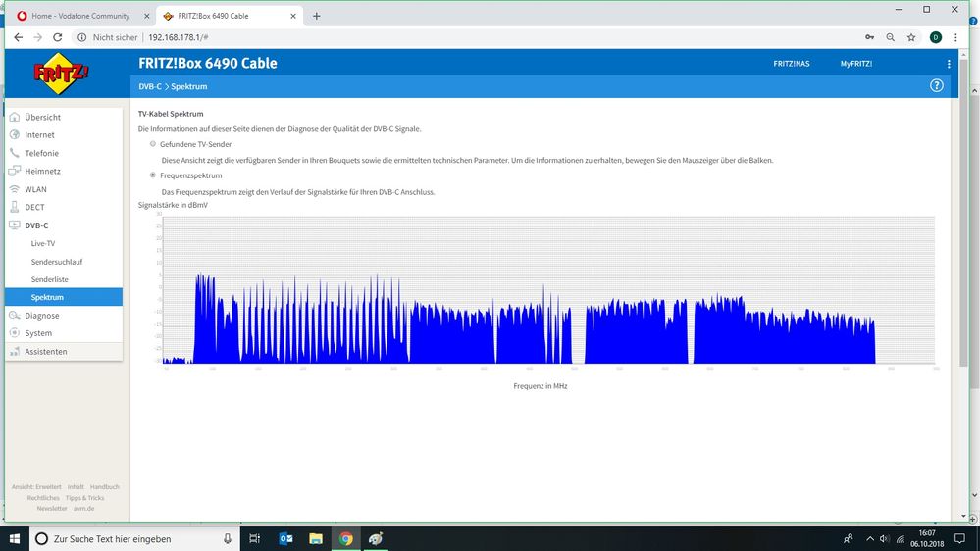Image resolution: width=980 pixels, height=551 pixels.
Task: Select the Spektrum submenu item
Action: pyautogui.click(x=64, y=297)
